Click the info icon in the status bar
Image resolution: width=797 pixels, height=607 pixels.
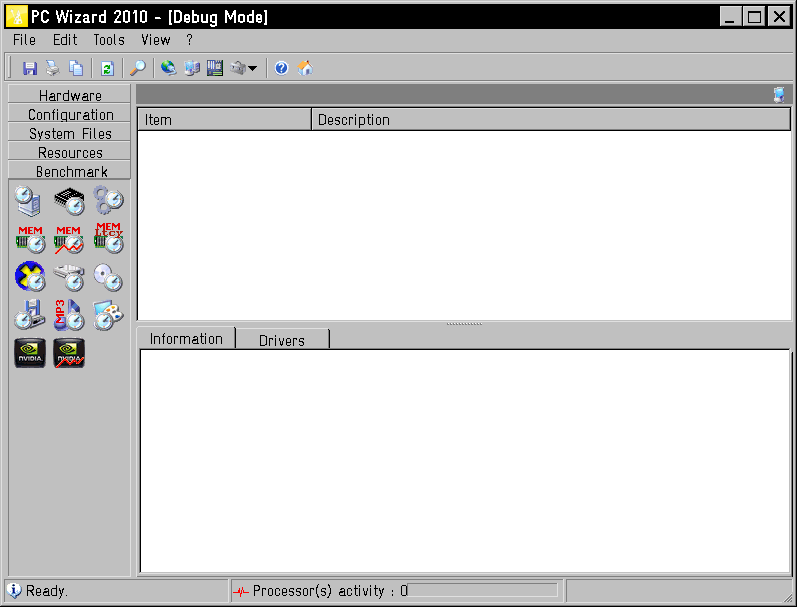coord(14,590)
